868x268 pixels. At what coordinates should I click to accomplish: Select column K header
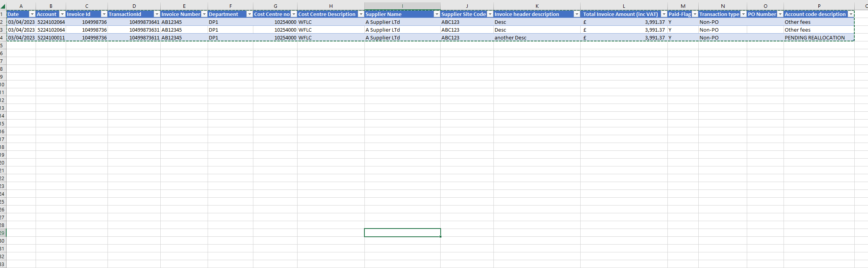537,6
